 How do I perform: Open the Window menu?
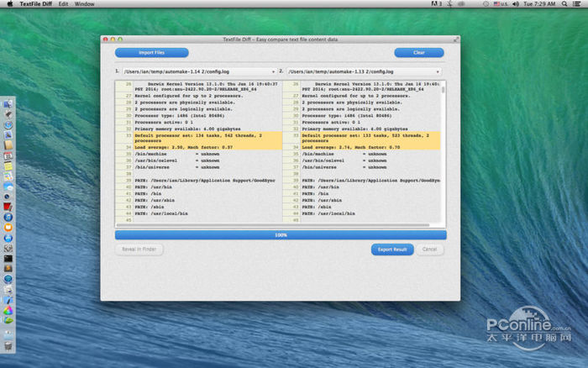pyautogui.click(x=84, y=3)
